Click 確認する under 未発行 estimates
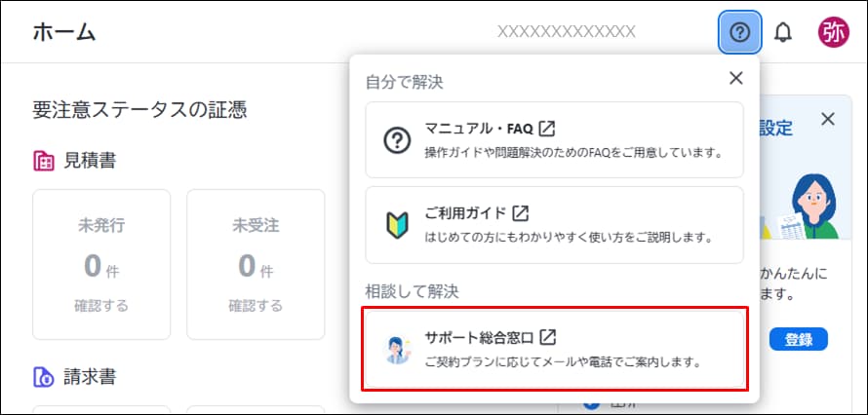The width and height of the screenshot is (868, 415). coord(101,306)
